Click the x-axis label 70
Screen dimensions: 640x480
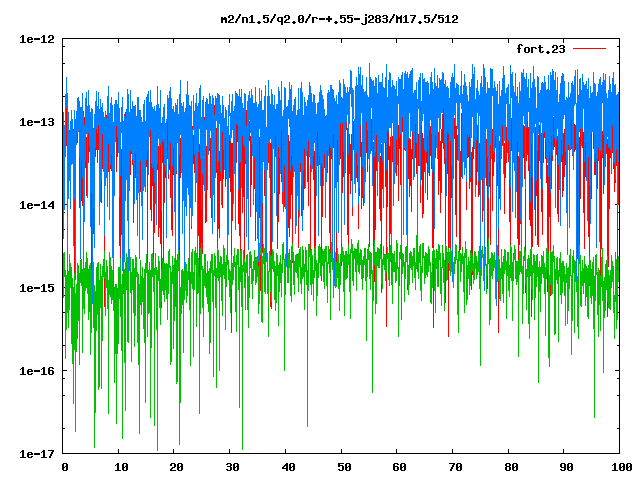click(455, 467)
